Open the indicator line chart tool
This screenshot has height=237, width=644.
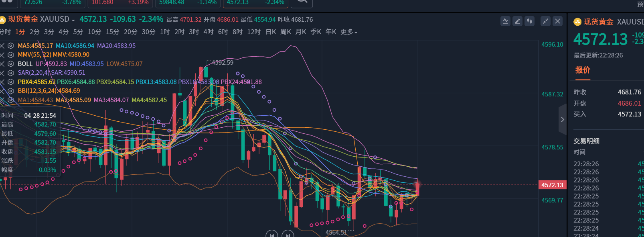505,21
